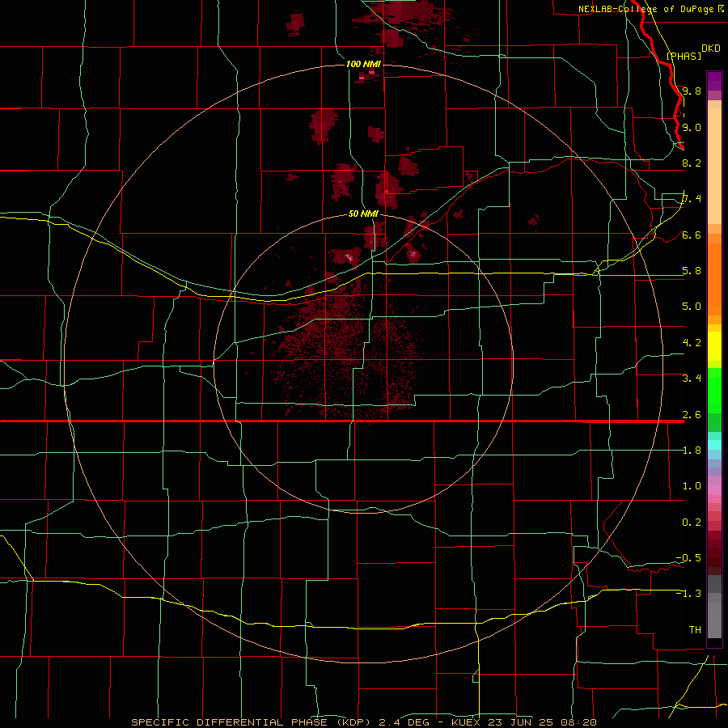Click the [PHAS] label near the color scale
The height and width of the screenshot is (728, 728).
684,56
